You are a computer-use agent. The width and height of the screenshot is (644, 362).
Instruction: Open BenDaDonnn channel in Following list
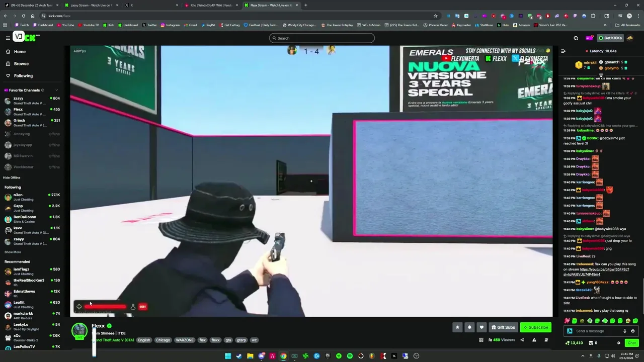point(32,219)
